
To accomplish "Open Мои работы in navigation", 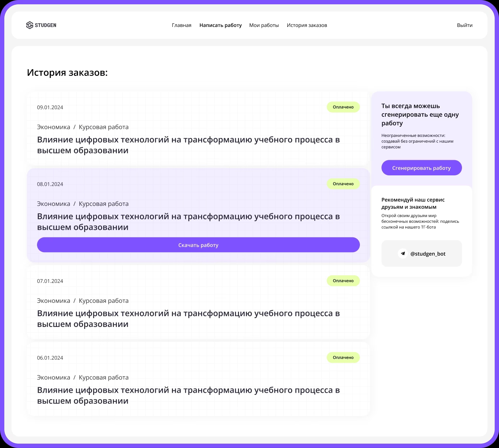I will click(264, 25).
